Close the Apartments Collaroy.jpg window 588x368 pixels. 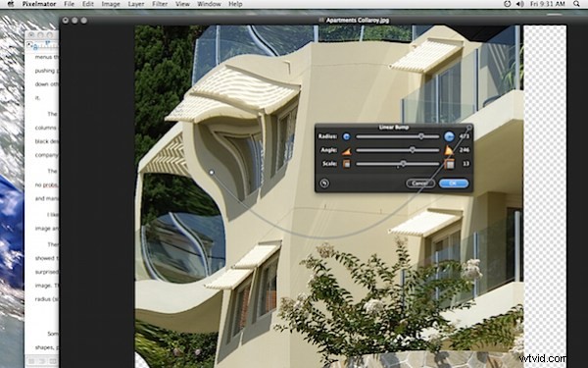(x=66, y=21)
